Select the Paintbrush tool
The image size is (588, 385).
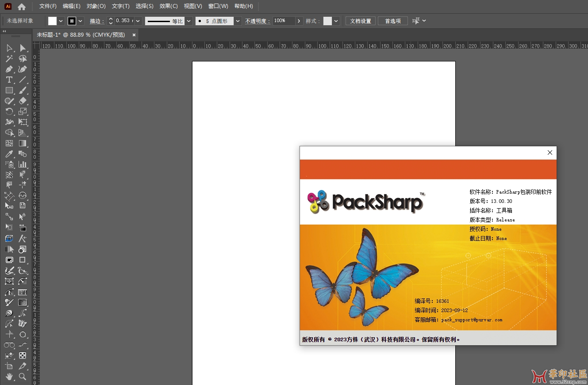point(23,90)
